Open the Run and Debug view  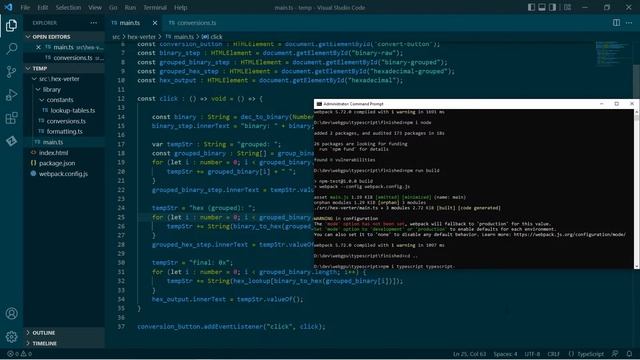(x=11, y=95)
